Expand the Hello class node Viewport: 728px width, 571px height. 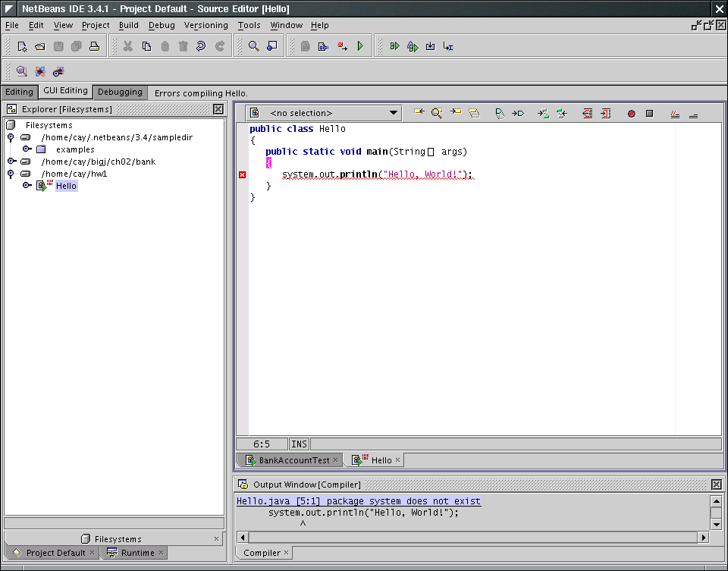click(27, 185)
